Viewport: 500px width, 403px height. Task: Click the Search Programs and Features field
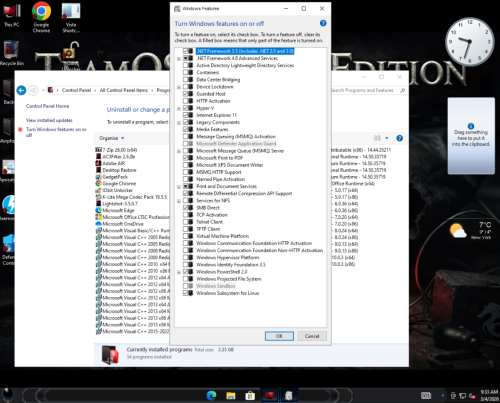(364, 90)
